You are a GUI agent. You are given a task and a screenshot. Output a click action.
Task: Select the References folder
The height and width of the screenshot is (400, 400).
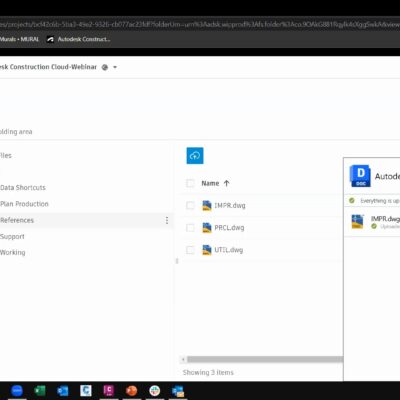point(17,220)
